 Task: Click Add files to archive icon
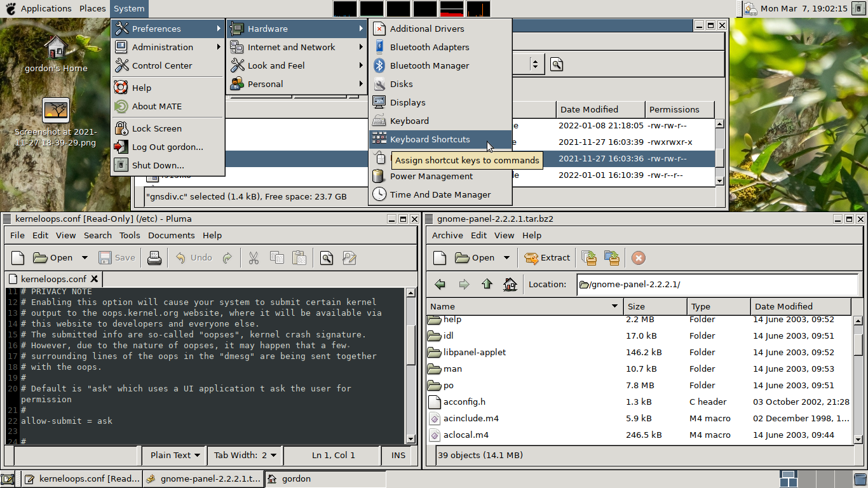[589, 257]
